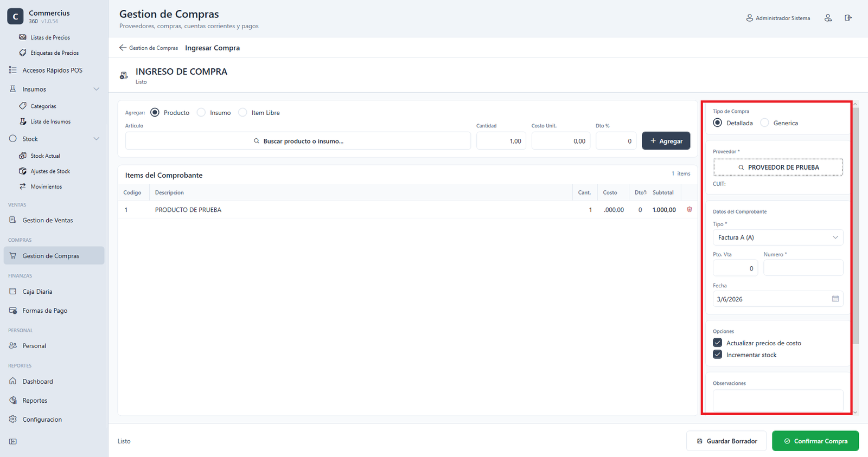Open the user profile icon in header
Viewport: 868px width, 457px height.
(828, 18)
